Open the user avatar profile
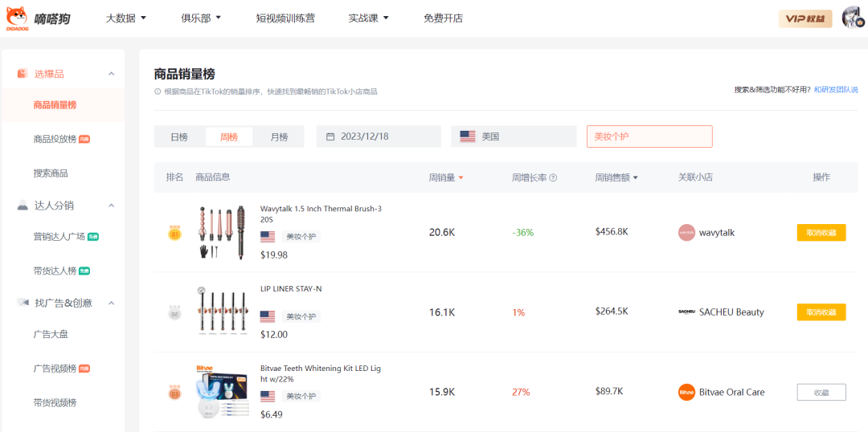 point(852,18)
